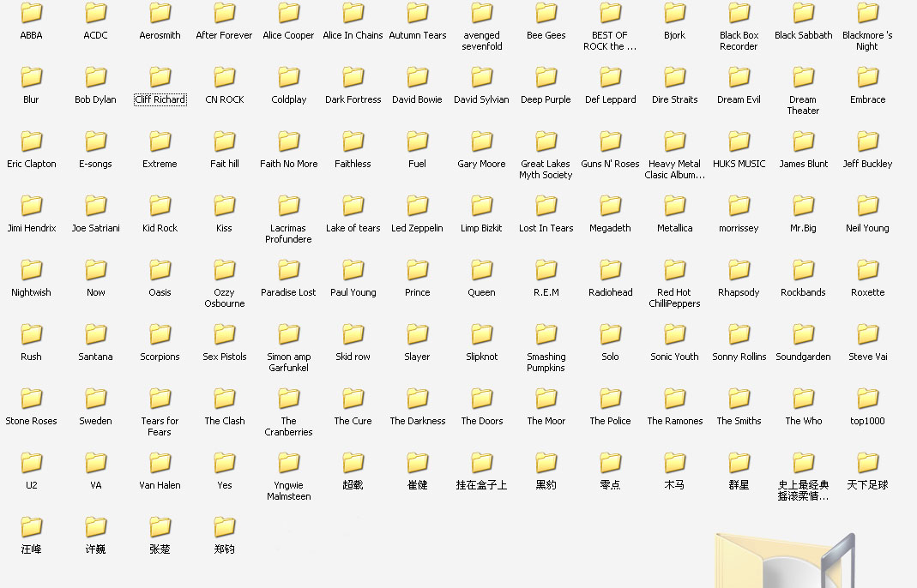Select the "Def Leppard" label
Screen dimensions: 917x588
[611, 99]
